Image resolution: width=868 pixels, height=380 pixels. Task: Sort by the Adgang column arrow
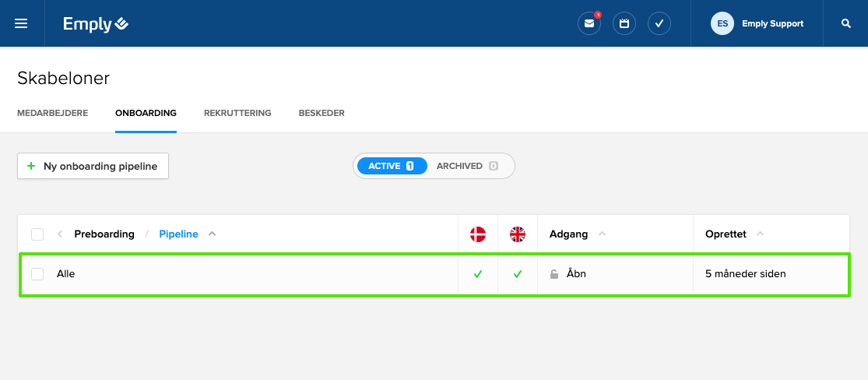602,234
